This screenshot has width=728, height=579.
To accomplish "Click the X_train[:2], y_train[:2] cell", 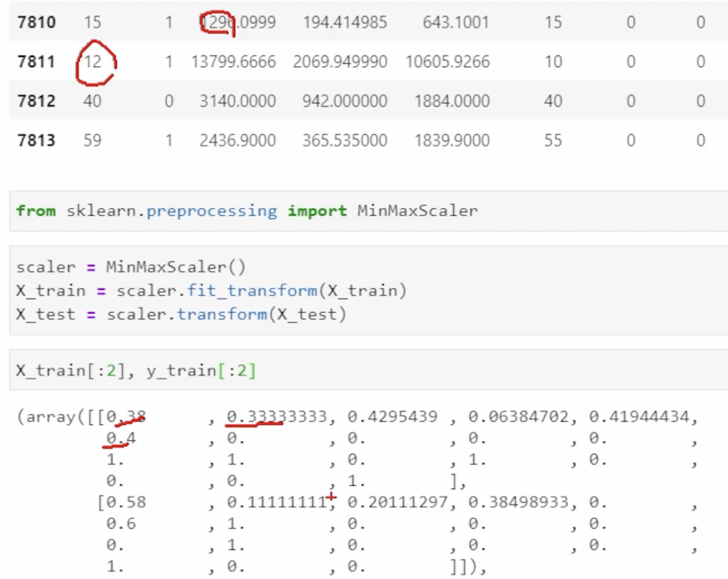I will [135, 370].
